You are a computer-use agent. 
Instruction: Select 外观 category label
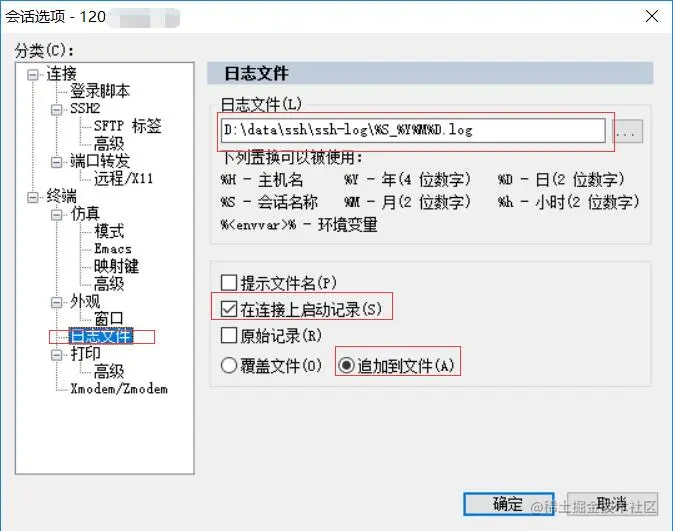point(85,301)
